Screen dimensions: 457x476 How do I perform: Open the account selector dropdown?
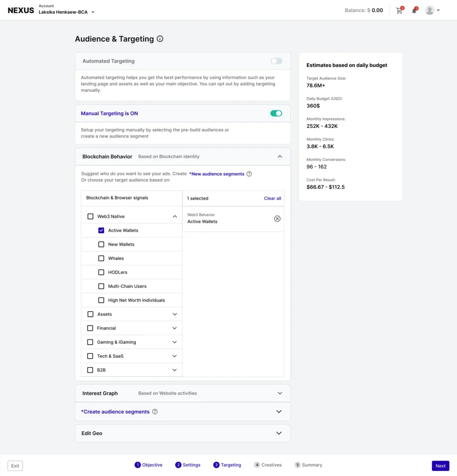[93, 13]
